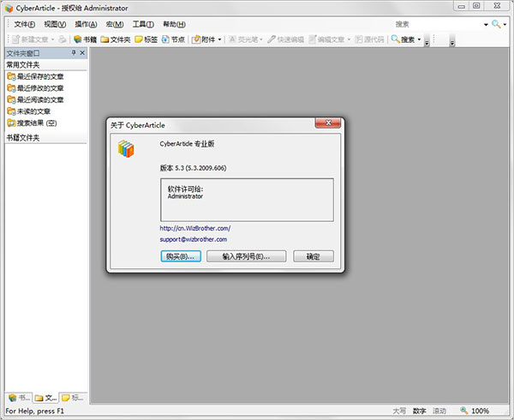Click the 大写 indicator in status bar
This screenshot has width=514, height=420.
(399, 411)
